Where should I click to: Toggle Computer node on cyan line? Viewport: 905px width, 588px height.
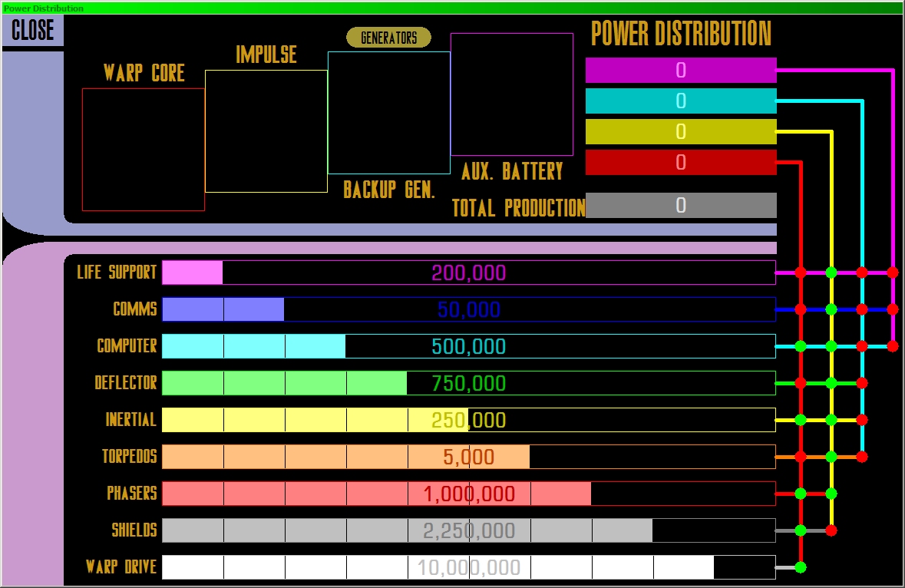point(862,346)
